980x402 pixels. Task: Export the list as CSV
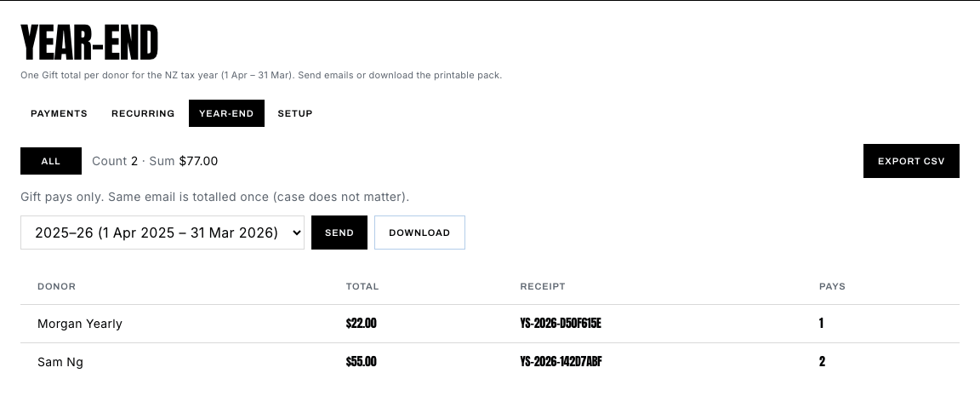tap(911, 161)
